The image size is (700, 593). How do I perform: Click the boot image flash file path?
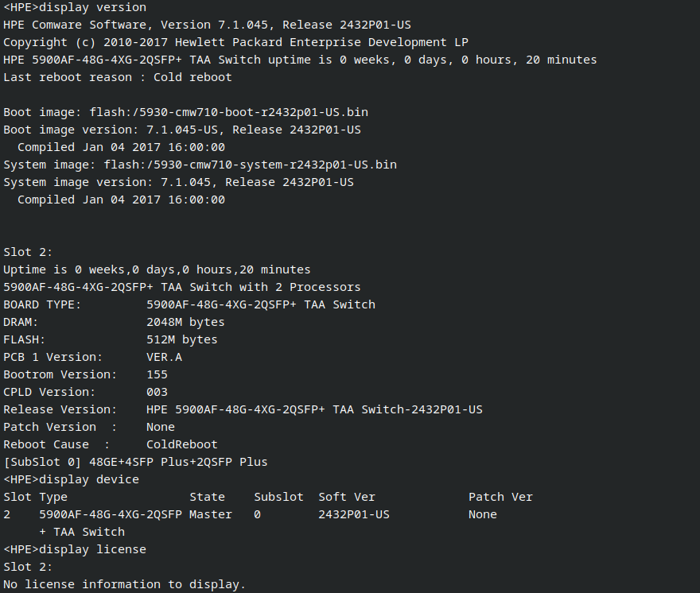click(228, 112)
